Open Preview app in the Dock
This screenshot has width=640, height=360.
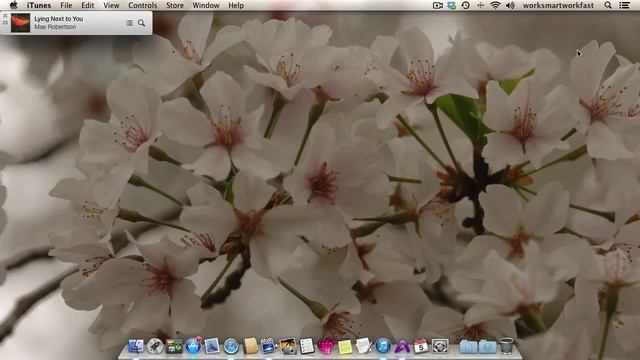(212, 346)
